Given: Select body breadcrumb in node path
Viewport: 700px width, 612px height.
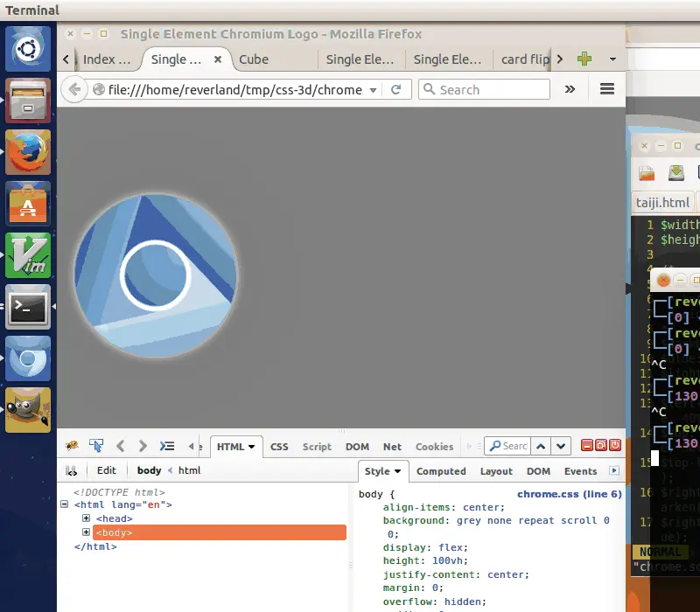Looking at the screenshot, I should tap(149, 470).
